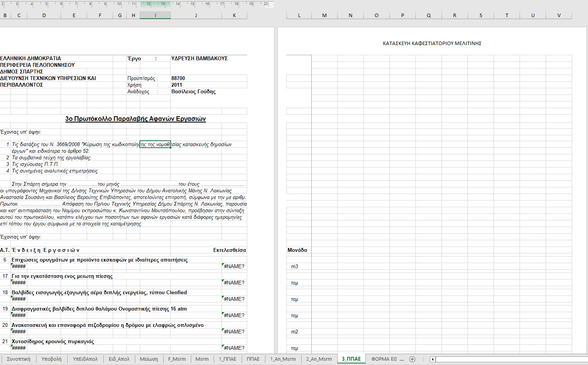
Task: Select the F_Msrm sheet tab
Action: pos(177,359)
